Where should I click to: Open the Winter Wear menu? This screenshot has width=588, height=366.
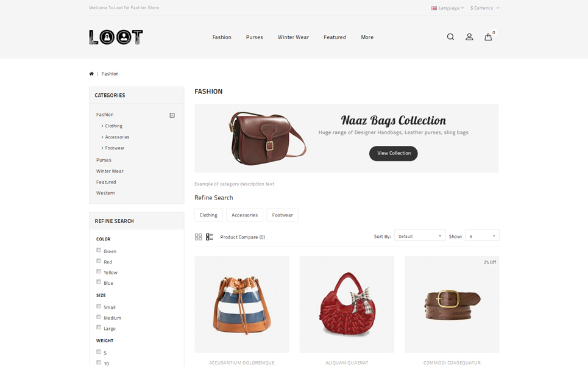293,37
